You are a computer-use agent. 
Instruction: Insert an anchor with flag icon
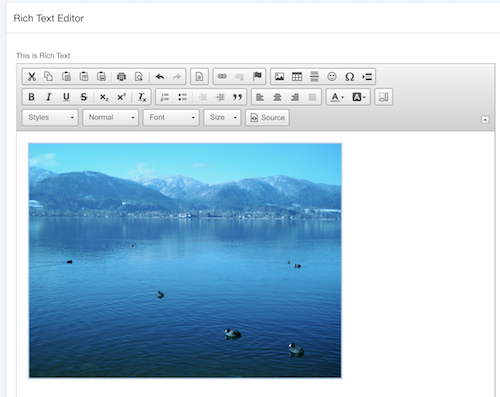click(257, 77)
